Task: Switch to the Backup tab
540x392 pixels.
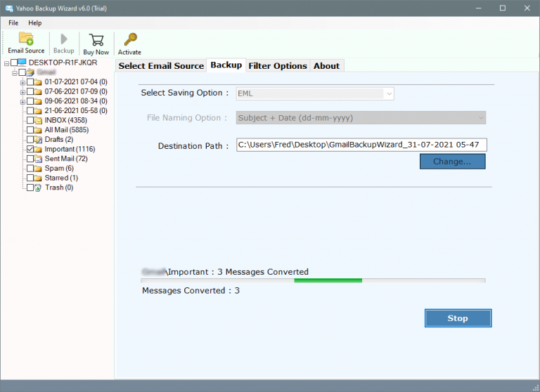Action: click(226, 65)
